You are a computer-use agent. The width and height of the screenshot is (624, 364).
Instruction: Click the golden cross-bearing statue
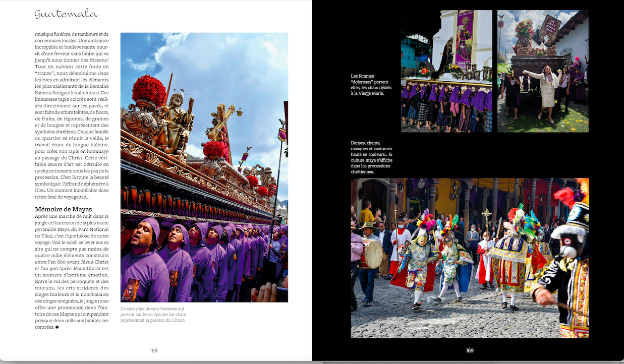[221, 124]
